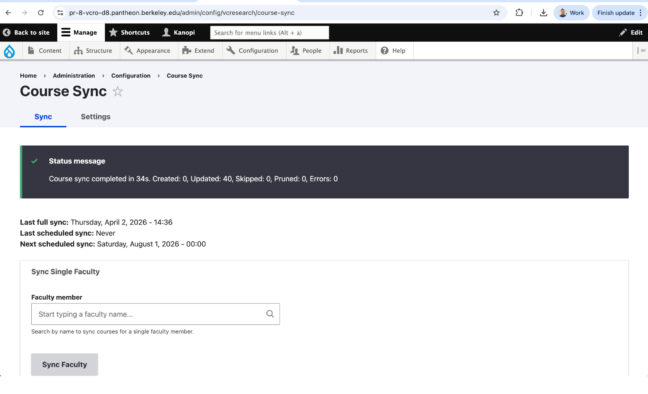Screen dimensions: 648x394
Task: Open the browser extensions puzzle icon
Action: point(519,13)
